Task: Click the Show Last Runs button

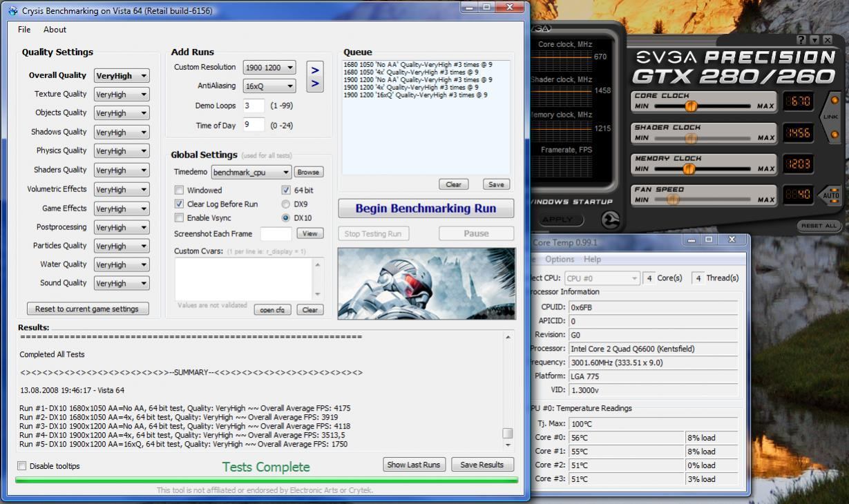Action: point(414,465)
